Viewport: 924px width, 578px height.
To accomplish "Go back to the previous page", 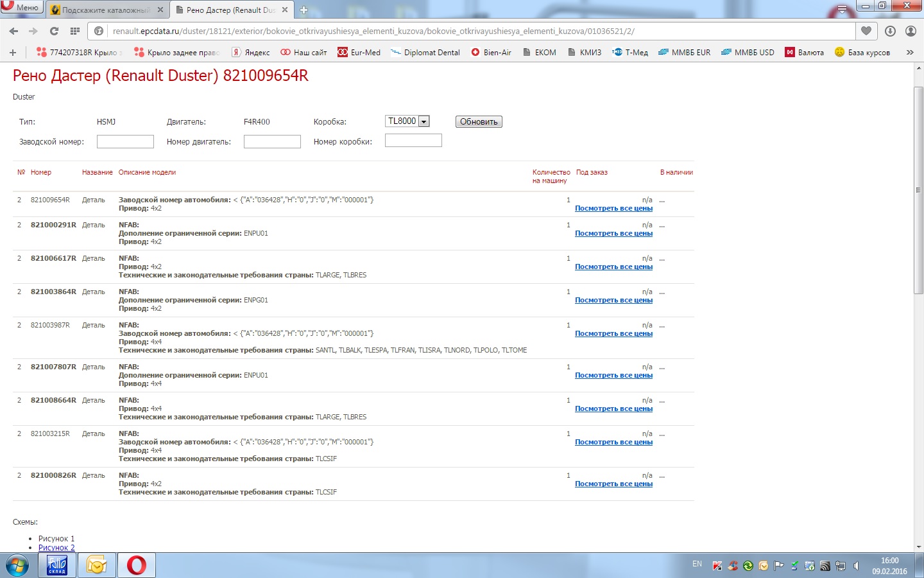I will pyautogui.click(x=13, y=31).
